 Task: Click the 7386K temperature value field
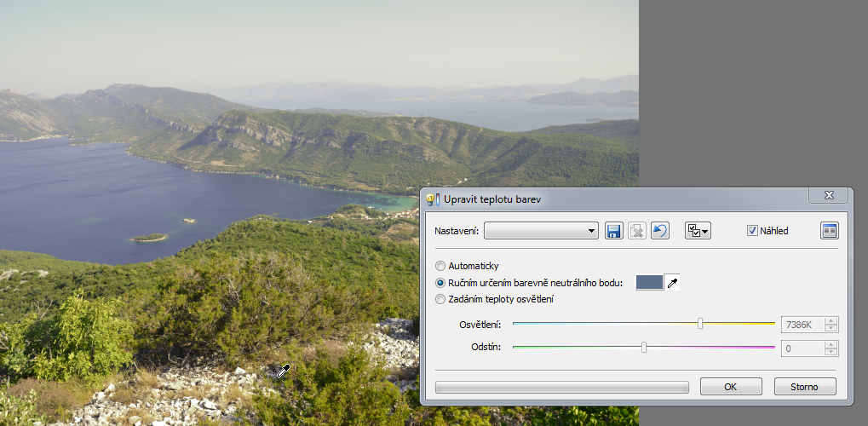coord(802,324)
